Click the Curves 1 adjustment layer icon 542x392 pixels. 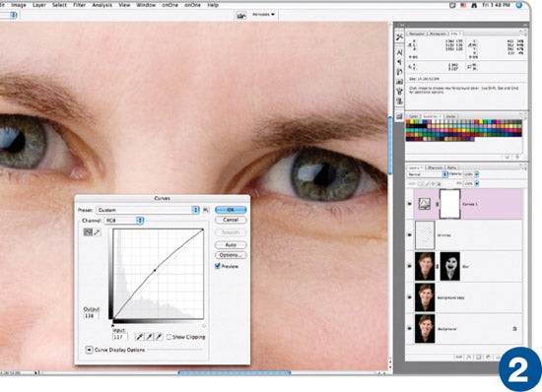[424, 204]
